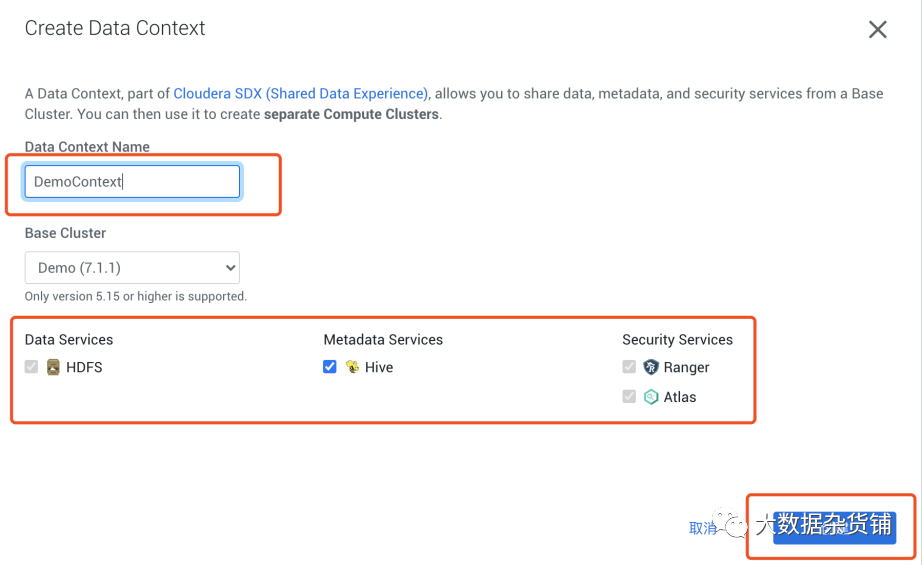Open the Base Cluster dropdown

pyautogui.click(x=132, y=268)
